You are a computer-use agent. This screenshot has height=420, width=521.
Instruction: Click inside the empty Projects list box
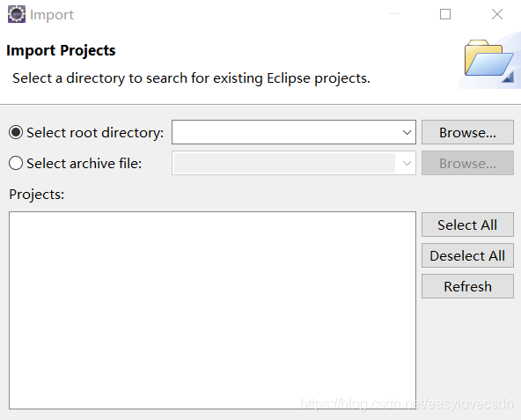[212, 310]
